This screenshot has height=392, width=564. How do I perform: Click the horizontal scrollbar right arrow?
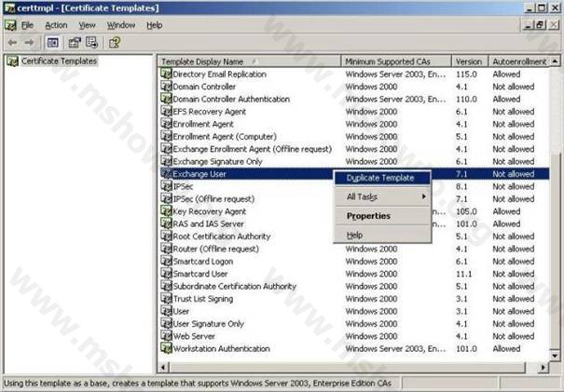click(x=543, y=367)
